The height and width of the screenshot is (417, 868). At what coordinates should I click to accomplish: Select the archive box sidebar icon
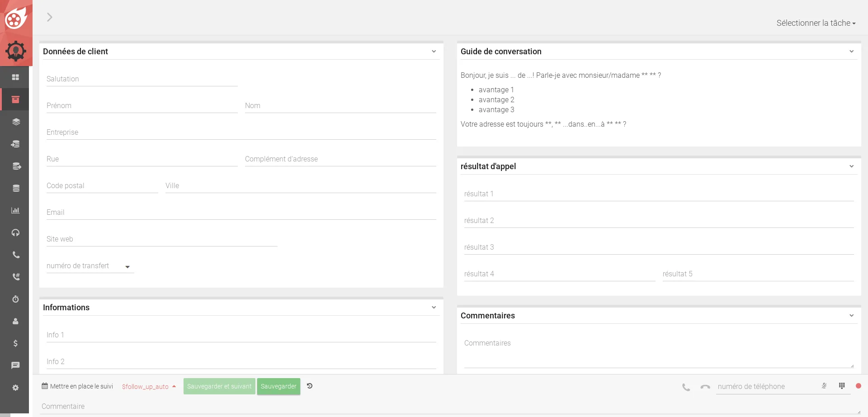click(x=15, y=100)
